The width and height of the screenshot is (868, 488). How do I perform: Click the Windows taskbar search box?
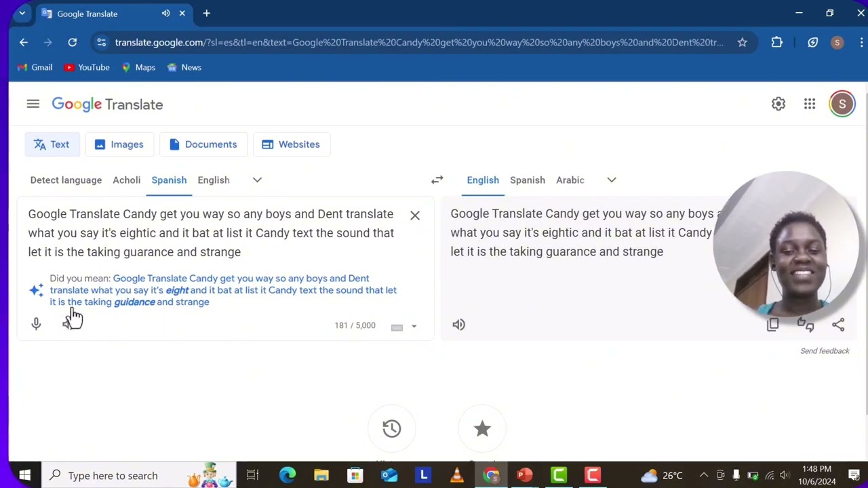tap(138, 475)
